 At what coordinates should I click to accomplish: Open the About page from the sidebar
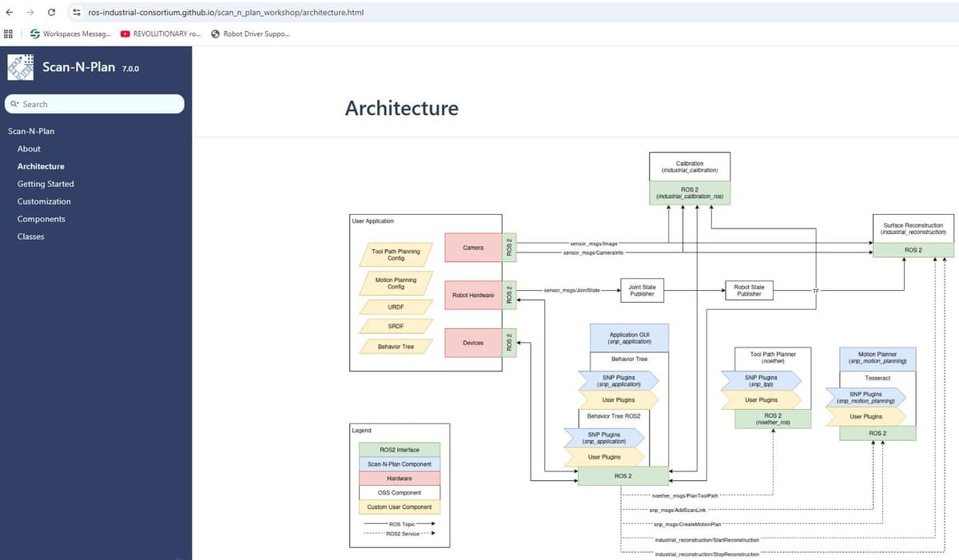click(29, 149)
